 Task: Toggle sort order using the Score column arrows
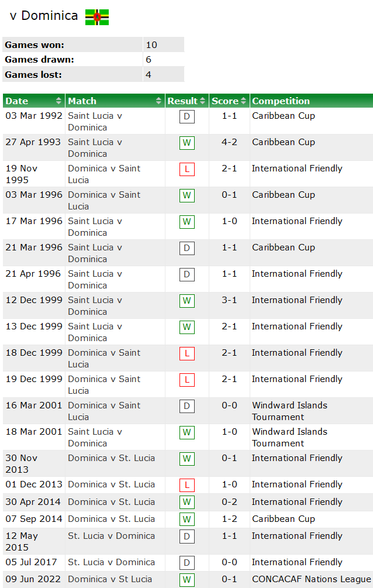pyautogui.click(x=242, y=101)
